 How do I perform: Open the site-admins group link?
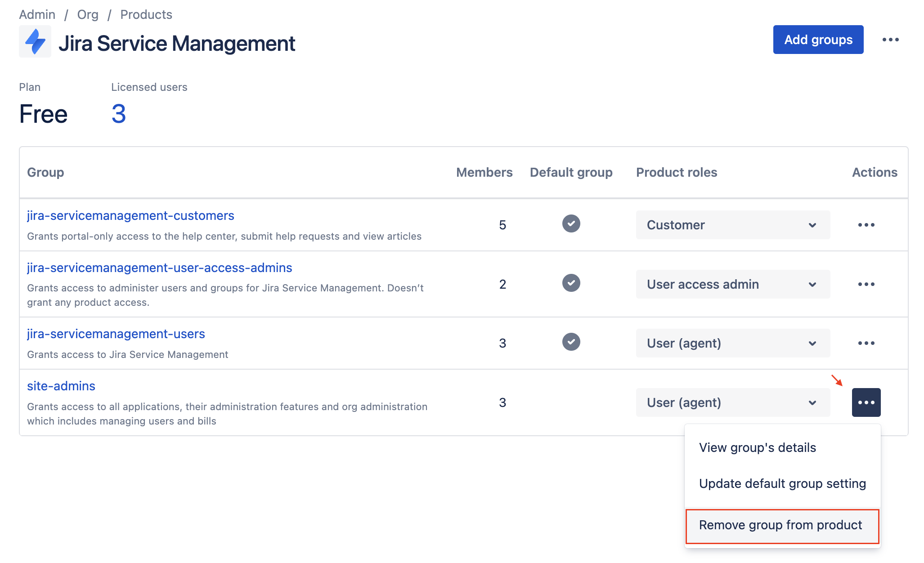pos(61,386)
